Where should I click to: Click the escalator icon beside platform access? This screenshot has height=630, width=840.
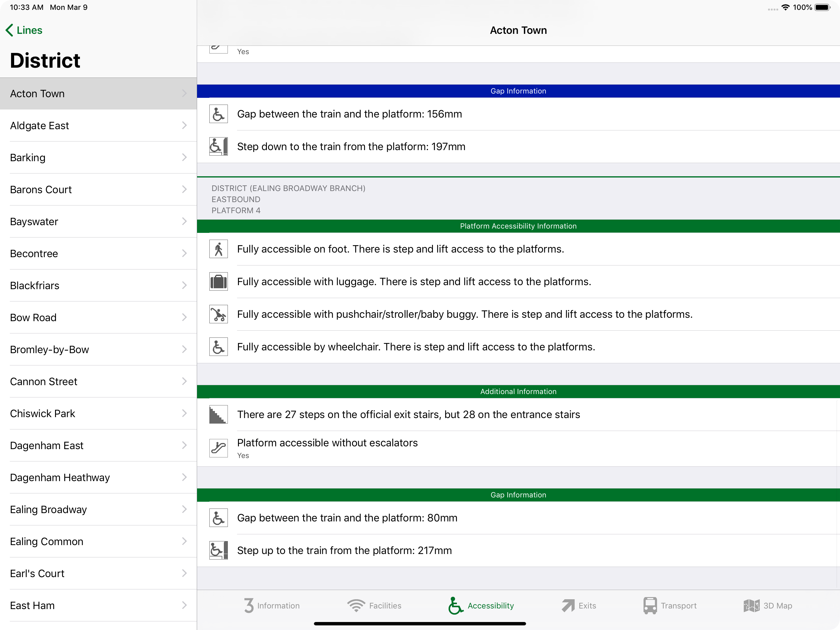click(218, 449)
